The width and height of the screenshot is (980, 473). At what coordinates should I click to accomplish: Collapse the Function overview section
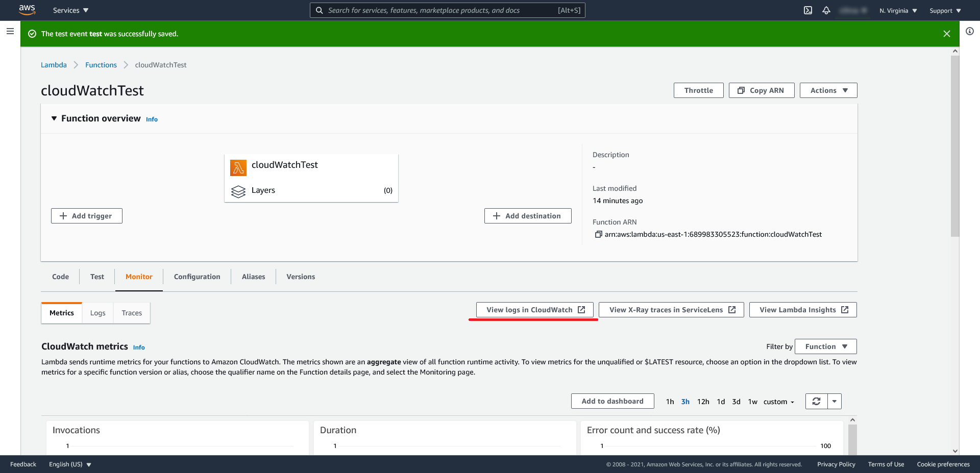pos(54,118)
